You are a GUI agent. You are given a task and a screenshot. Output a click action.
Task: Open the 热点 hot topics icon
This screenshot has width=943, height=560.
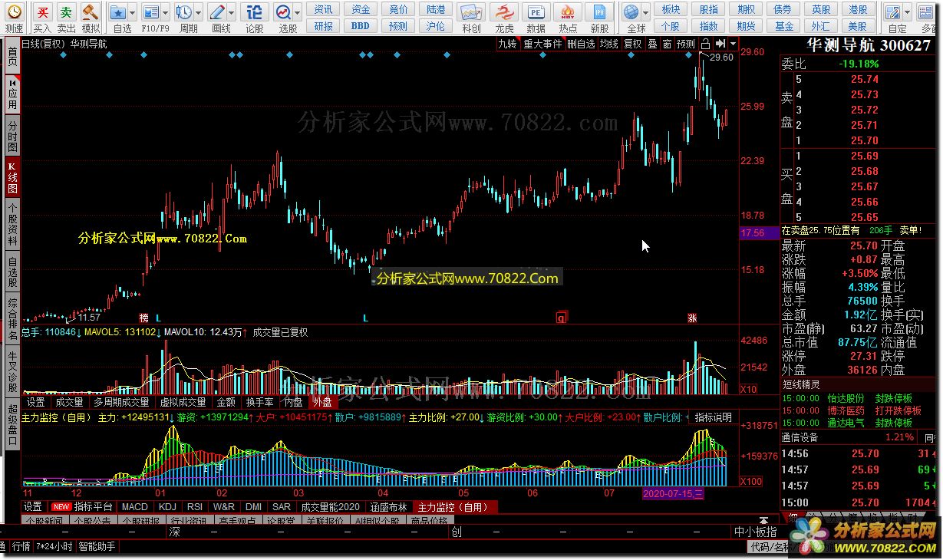(x=568, y=12)
